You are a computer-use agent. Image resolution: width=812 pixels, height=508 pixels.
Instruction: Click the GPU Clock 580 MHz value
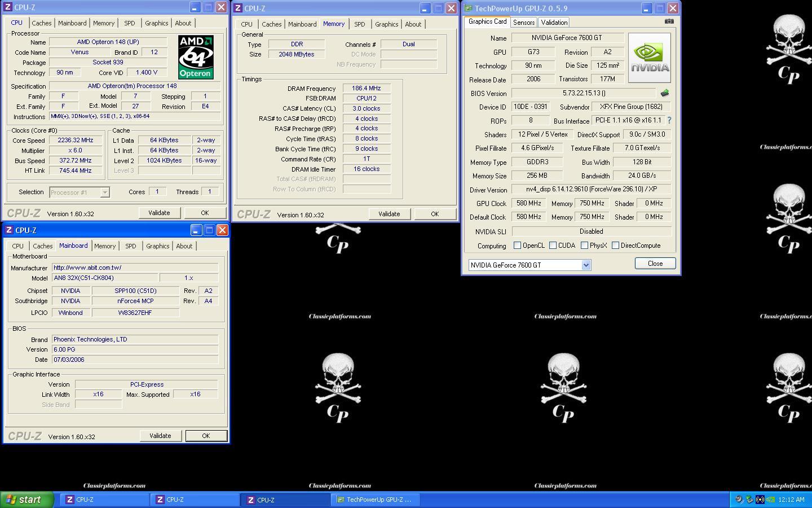tap(528, 203)
